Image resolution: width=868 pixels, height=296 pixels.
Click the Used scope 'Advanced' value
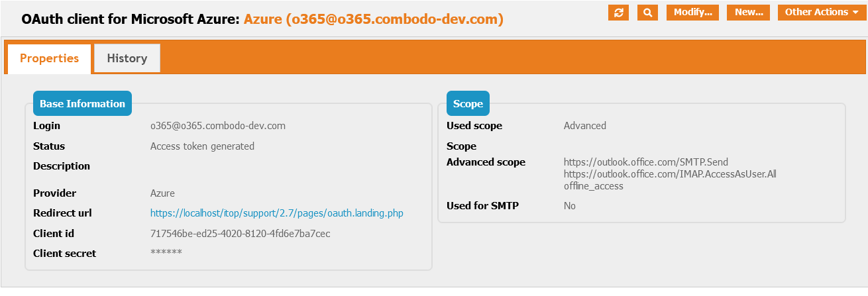point(584,125)
